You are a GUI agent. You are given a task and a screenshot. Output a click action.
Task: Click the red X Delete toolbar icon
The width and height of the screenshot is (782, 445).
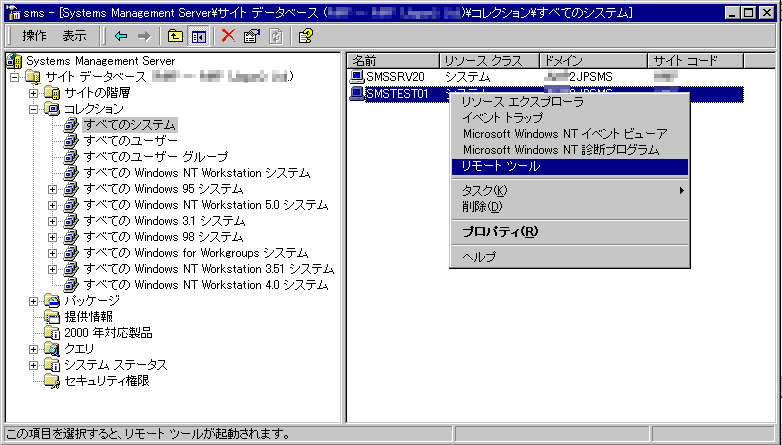[x=228, y=36]
